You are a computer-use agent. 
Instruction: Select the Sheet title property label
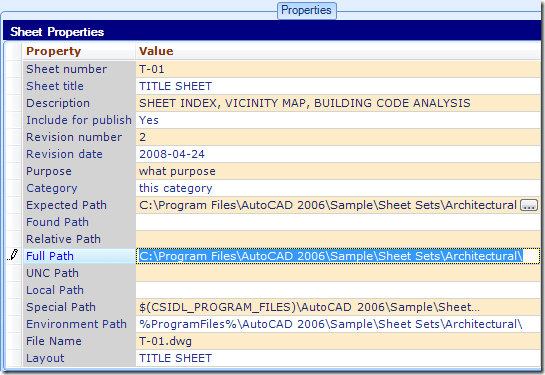[55, 86]
